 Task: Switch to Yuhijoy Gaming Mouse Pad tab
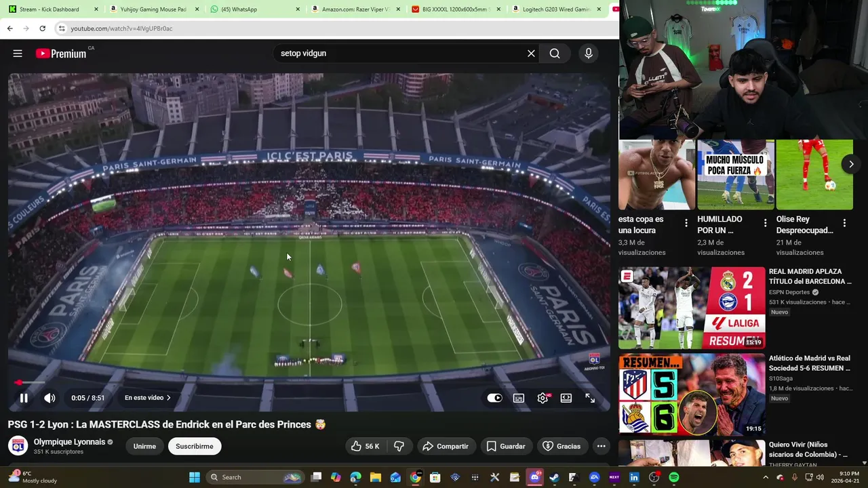point(153,9)
